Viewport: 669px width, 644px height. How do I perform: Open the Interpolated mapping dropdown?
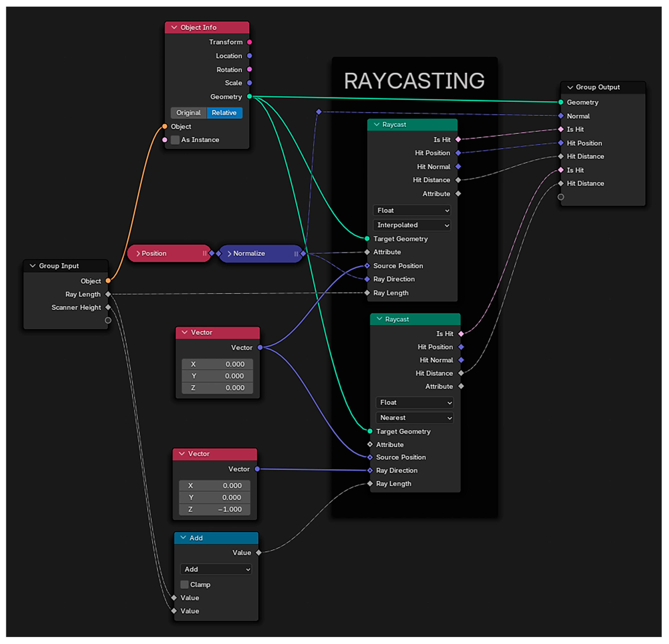click(412, 225)
